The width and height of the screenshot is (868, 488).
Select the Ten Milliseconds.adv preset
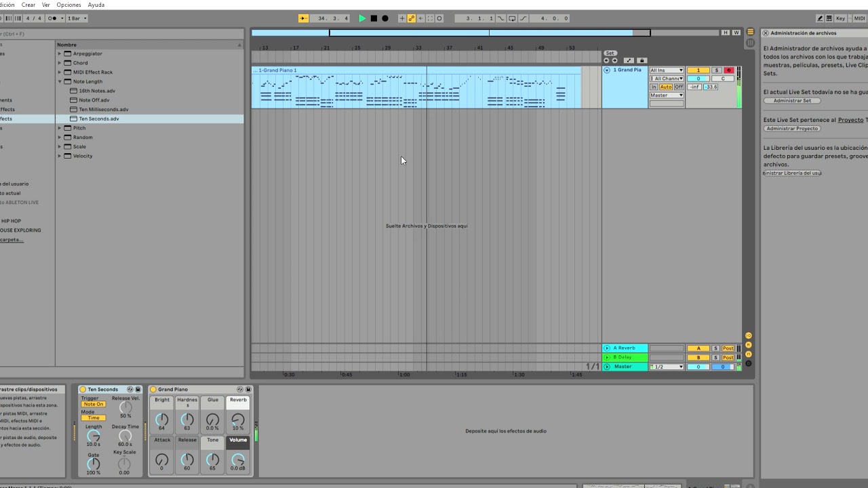[103, 109]
